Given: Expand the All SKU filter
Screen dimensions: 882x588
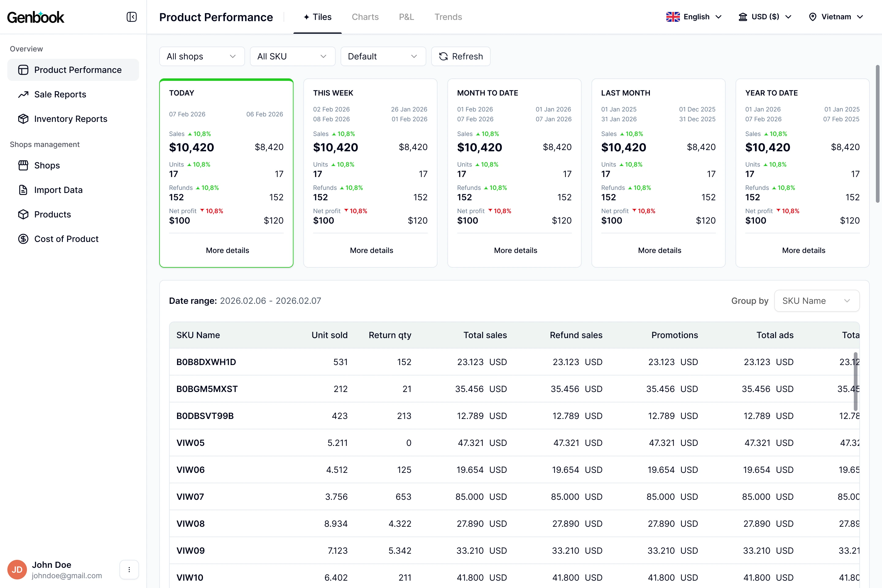Looking at the screenshot, I should [x=292, y=56].
